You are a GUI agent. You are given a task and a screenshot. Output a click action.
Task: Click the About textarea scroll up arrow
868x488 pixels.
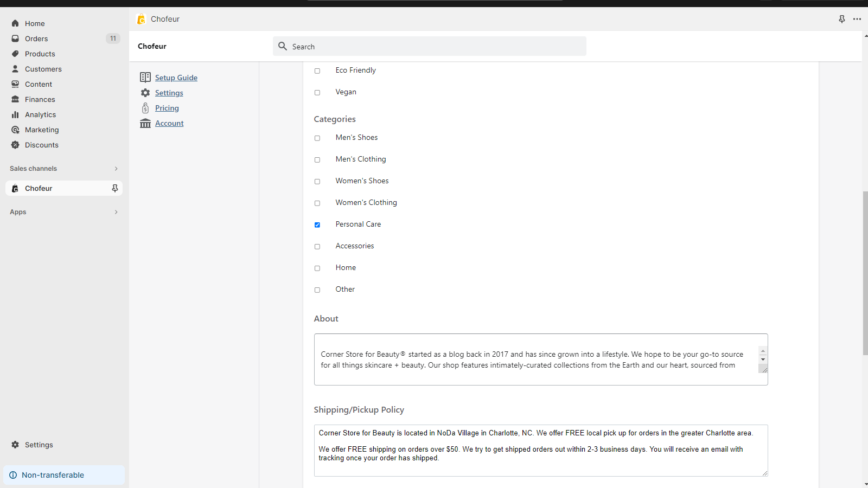pyautogui.click(x=763, y=351)
